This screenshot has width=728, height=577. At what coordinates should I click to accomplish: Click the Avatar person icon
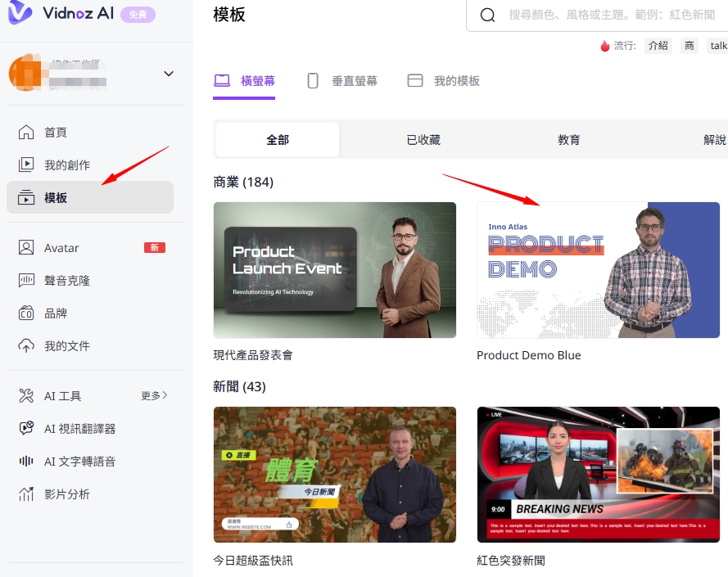pyautogui.click(x=26, y=247)
